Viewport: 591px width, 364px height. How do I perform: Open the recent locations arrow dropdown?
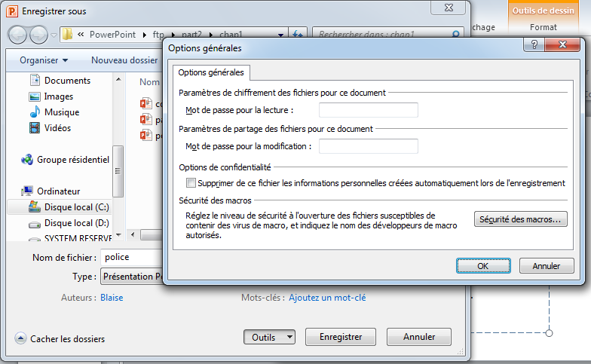tap(54, 35)
